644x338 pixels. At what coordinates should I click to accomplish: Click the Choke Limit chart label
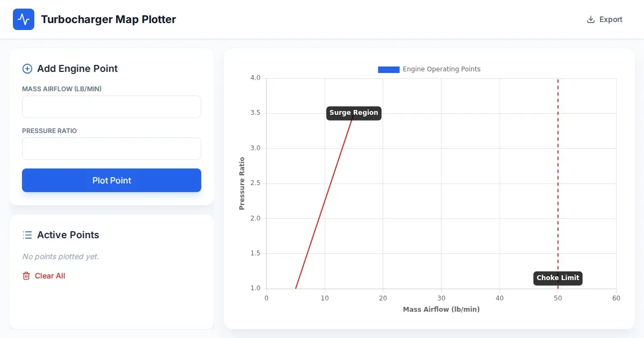(x=558, y=278)
